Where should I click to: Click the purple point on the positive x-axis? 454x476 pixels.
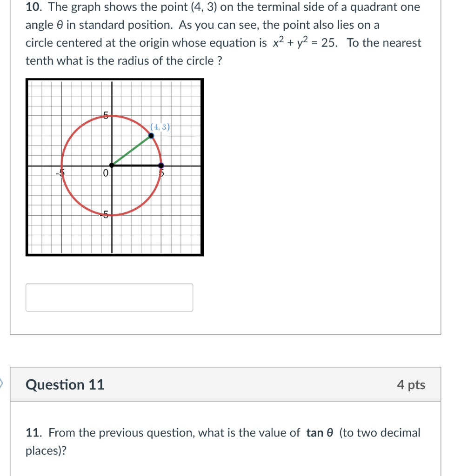[x=161, y=165]
